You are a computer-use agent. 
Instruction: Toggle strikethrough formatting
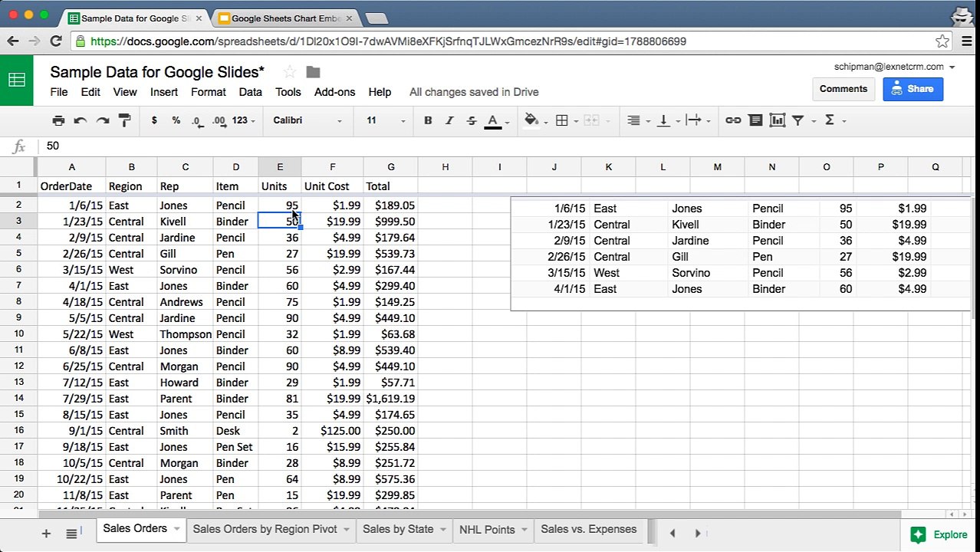pyautogui.click(x=471, y=120)
